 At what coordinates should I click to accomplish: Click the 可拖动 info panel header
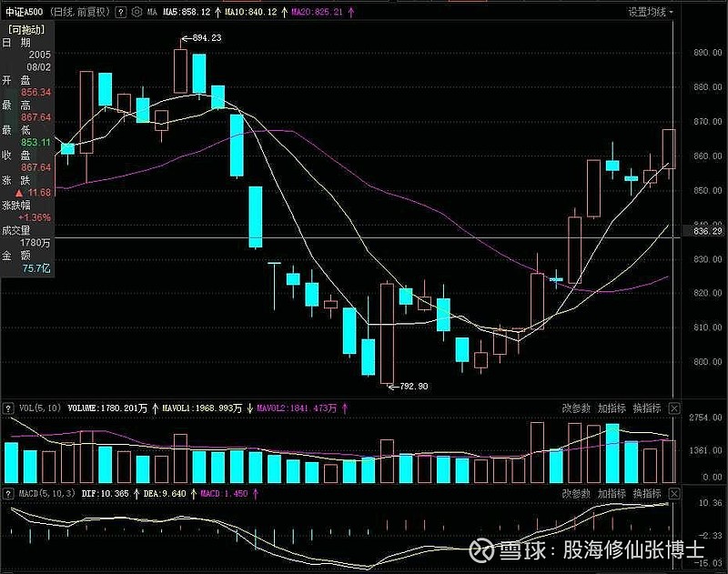25,29
